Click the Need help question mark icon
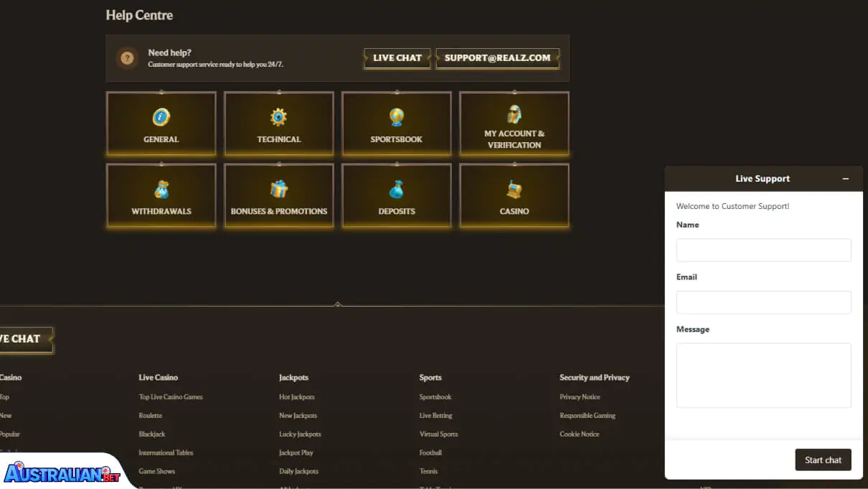Image resolution: width=868 pixels, height=489 pixels. (127, 58)
